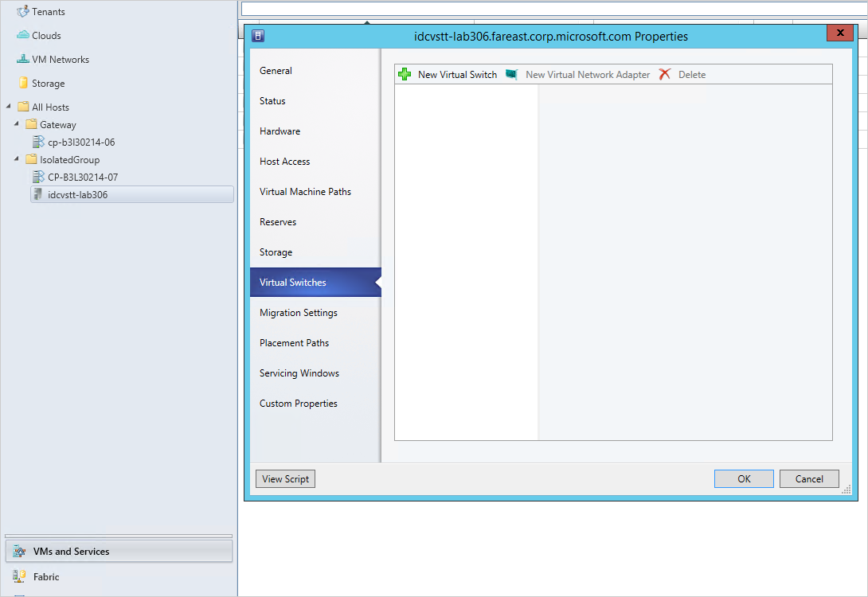Click New Virtual Switch label
This screenshot has width=868, height=597.
point(457,74)
